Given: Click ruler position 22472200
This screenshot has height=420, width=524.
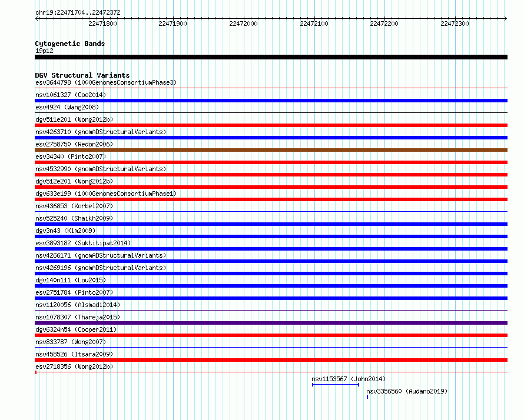Looking at the screenshot, I should 384,24.
